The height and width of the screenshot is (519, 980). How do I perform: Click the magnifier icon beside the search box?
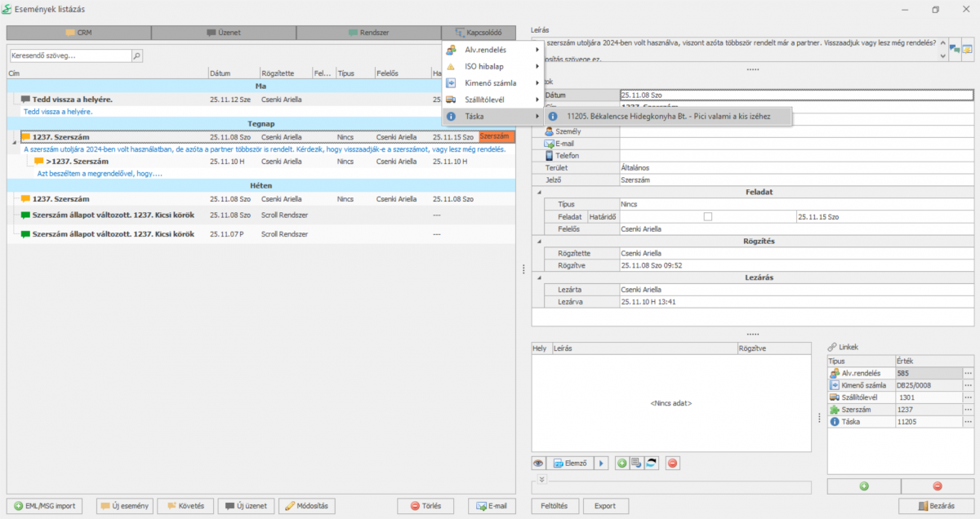tap(136, 56)
